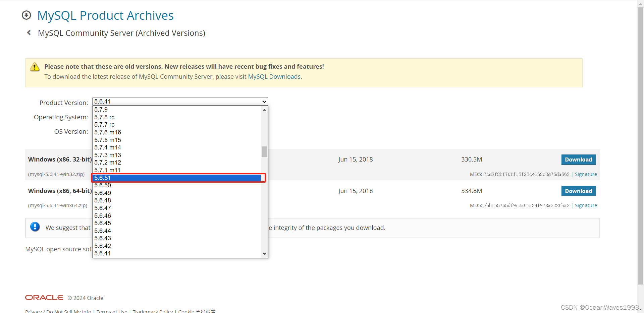Follow the MySQL Downloads link

click(x=274, y=77)
